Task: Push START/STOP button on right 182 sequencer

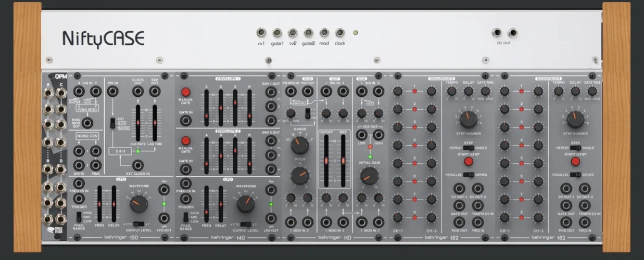Action: point(575,161)
